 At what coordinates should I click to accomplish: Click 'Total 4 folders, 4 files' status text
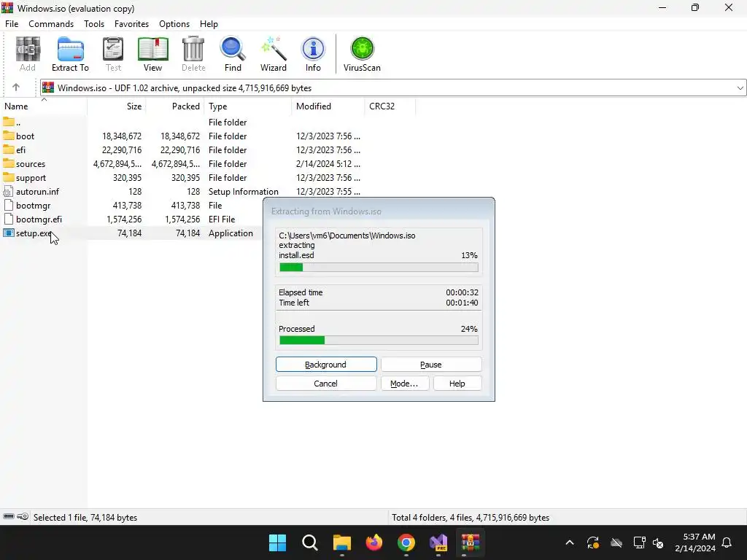(x=471, y=517)
